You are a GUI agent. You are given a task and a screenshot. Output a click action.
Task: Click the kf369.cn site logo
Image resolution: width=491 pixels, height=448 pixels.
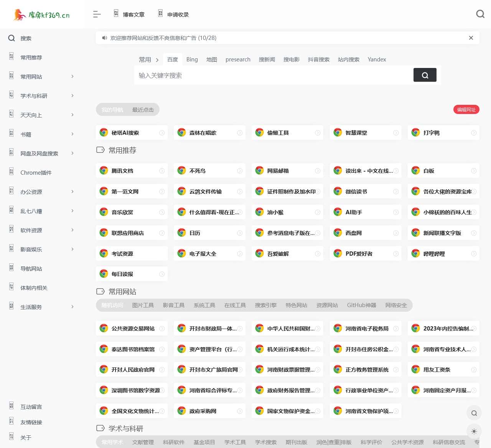point(41,15)
